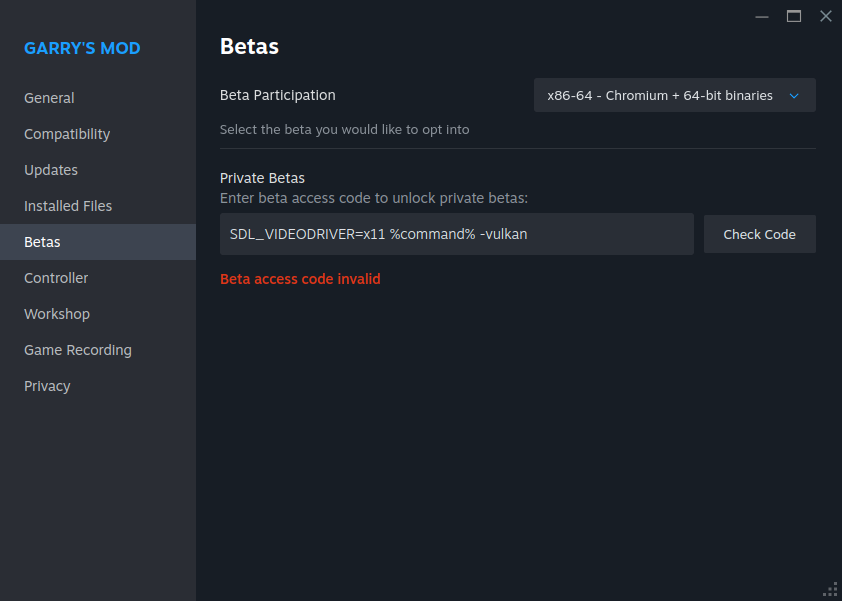Focus the beta access code field
842x601 pixels.
456,234
